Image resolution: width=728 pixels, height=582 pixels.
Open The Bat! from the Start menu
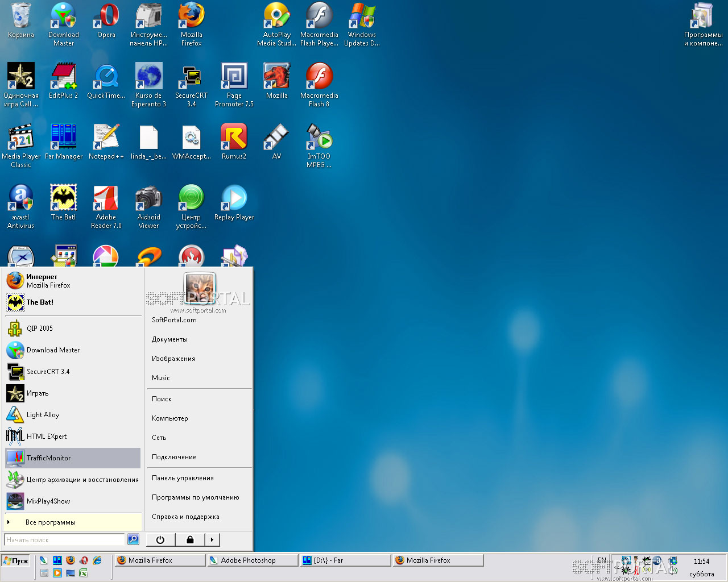73,302
